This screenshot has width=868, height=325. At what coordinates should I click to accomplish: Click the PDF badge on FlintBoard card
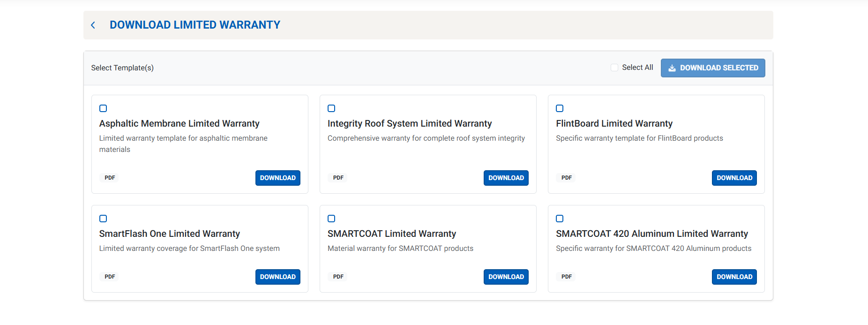(x=567, y=178)
